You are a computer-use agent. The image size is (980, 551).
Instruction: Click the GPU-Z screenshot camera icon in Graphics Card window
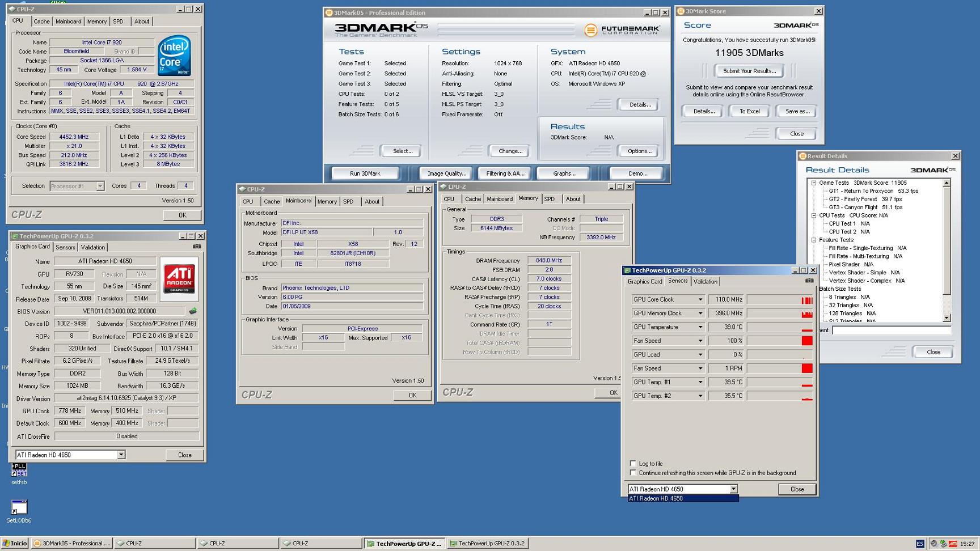point(197,247)
